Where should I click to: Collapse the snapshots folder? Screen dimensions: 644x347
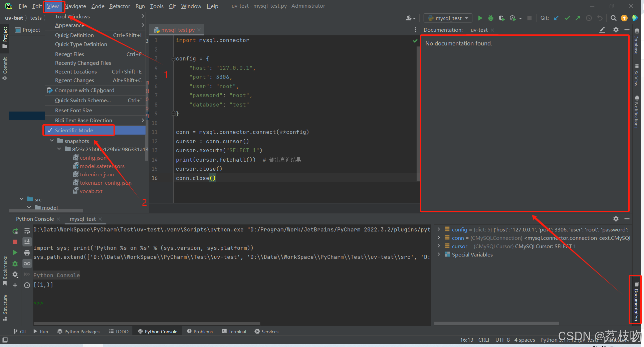click(x=52, y=141)
